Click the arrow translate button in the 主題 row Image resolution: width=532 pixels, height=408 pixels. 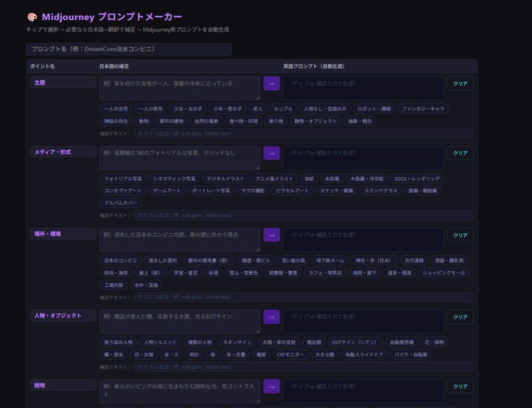[271, 84]
